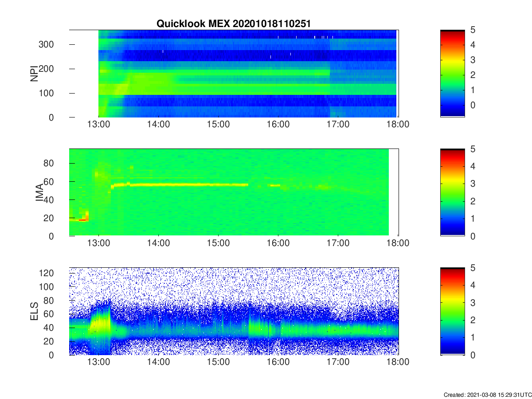
Task: Select the 'IMA' y-axis label
Action: [40, 192]
